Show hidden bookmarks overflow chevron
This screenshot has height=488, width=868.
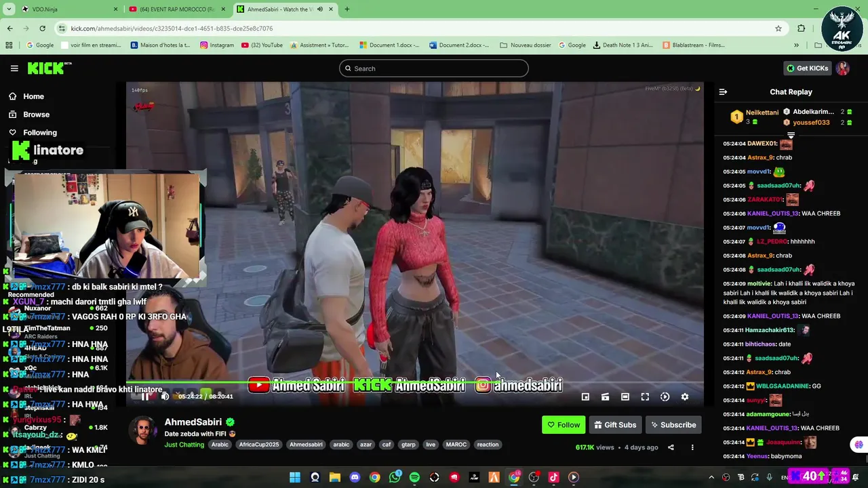click(x=796, y=45)
